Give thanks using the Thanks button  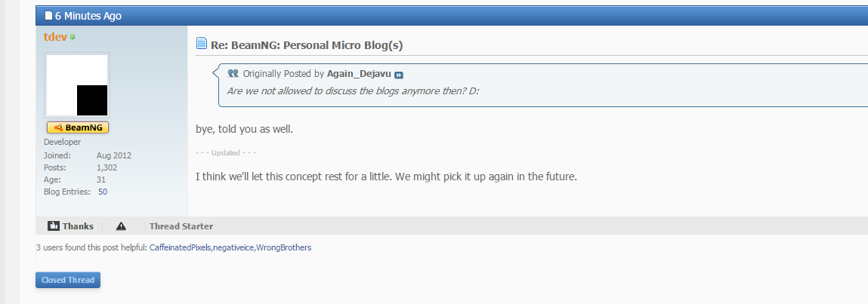70,226
